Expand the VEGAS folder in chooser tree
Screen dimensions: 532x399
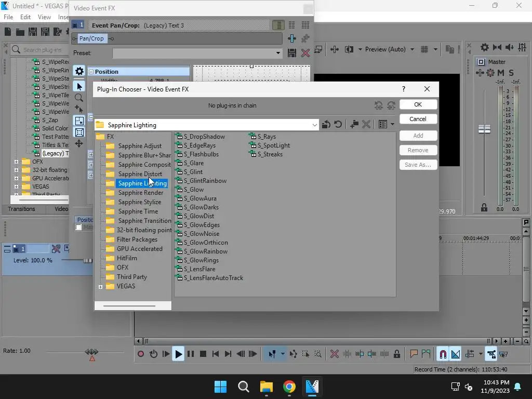tap(100, 287)
